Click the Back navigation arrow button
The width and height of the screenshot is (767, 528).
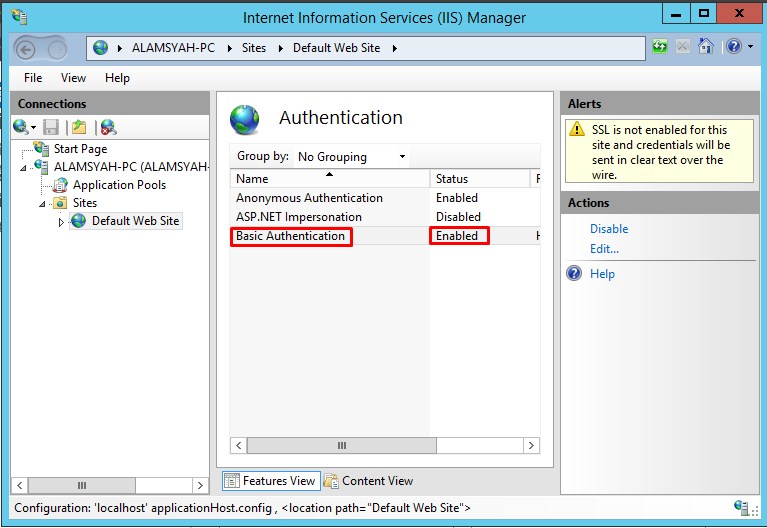coord(25,49)
